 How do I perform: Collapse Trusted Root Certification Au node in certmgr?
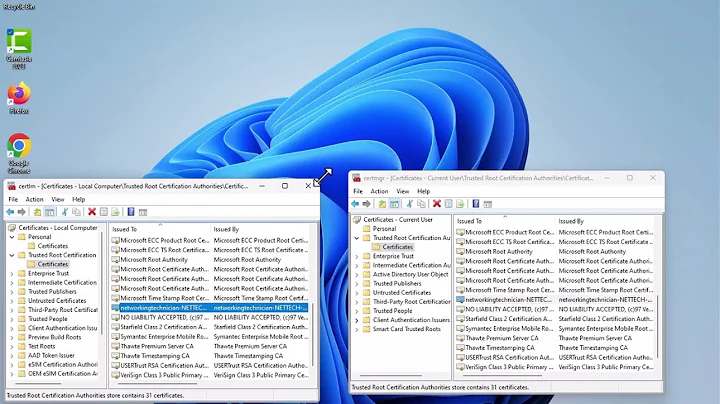357,238
